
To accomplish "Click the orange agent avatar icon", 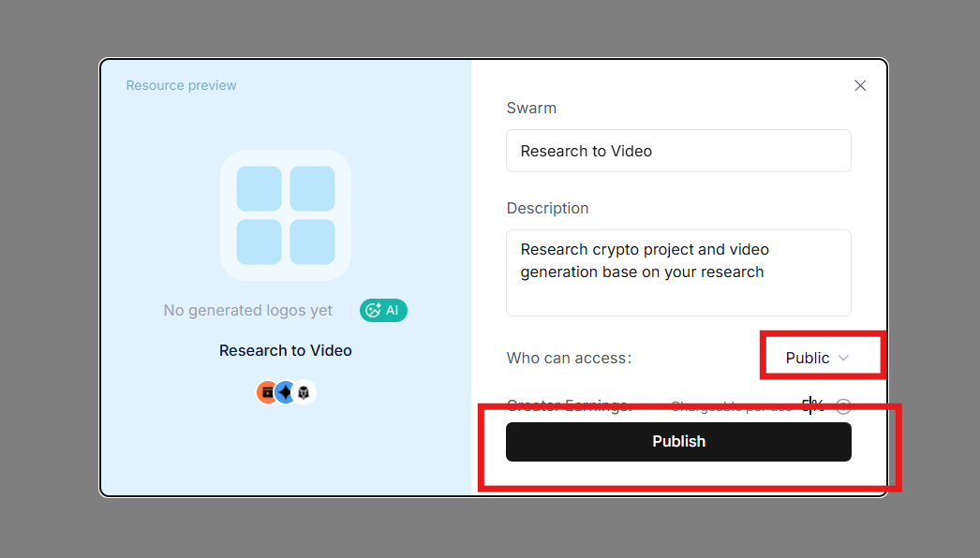I will (266, 392).
